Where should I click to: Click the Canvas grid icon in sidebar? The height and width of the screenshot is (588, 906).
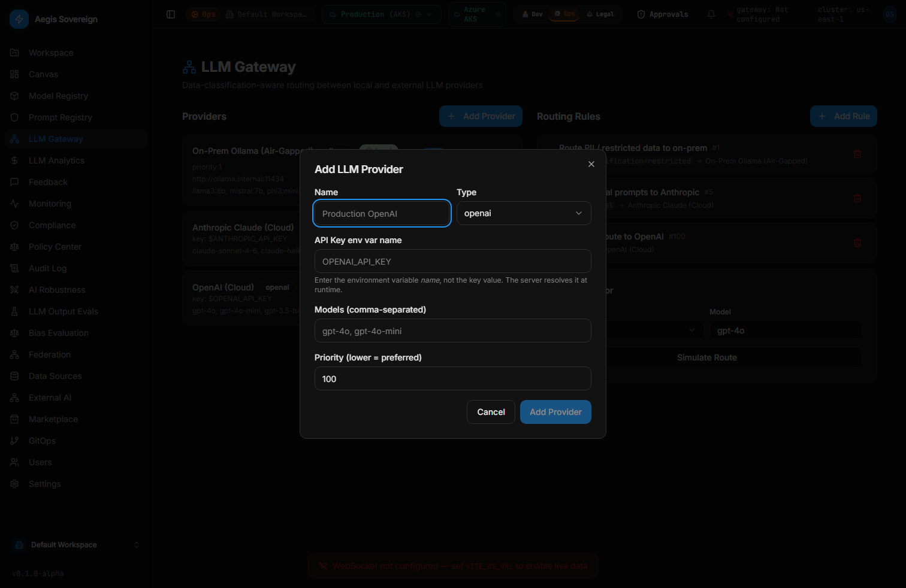tap(14, 74)
